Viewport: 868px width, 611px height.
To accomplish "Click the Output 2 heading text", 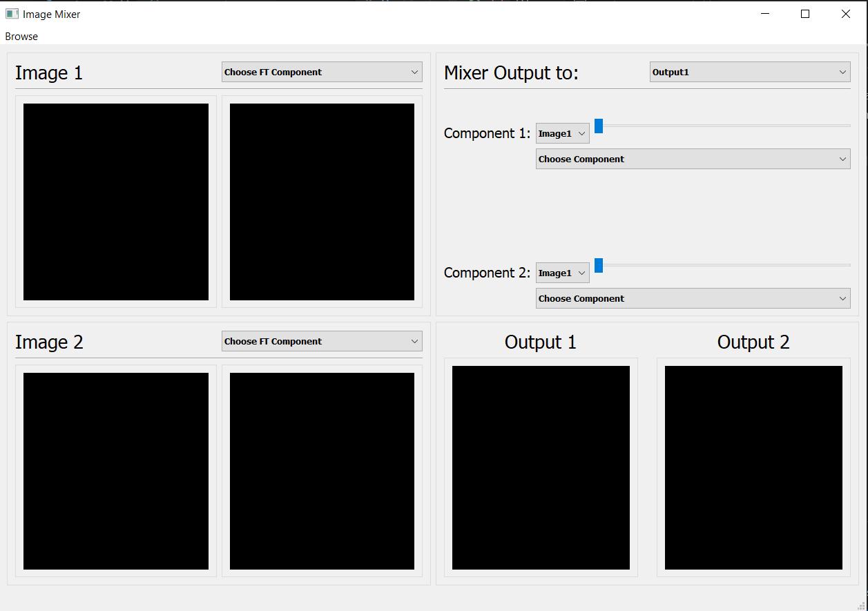I will click(753, 342).
